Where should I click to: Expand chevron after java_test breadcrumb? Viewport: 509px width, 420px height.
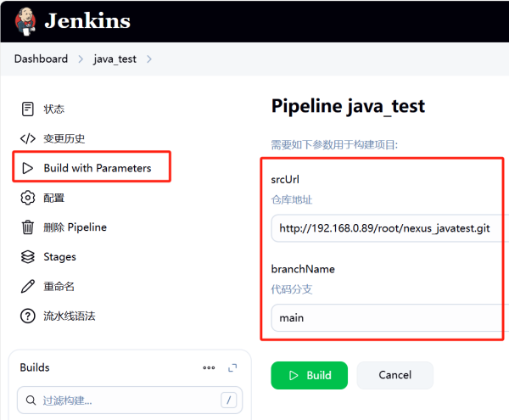tap(149, 59)
